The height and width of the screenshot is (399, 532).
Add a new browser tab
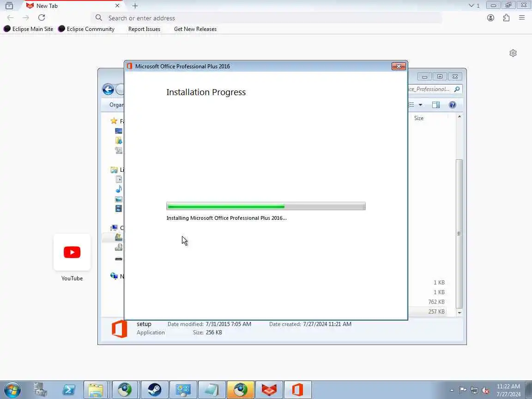pos(135,6)
